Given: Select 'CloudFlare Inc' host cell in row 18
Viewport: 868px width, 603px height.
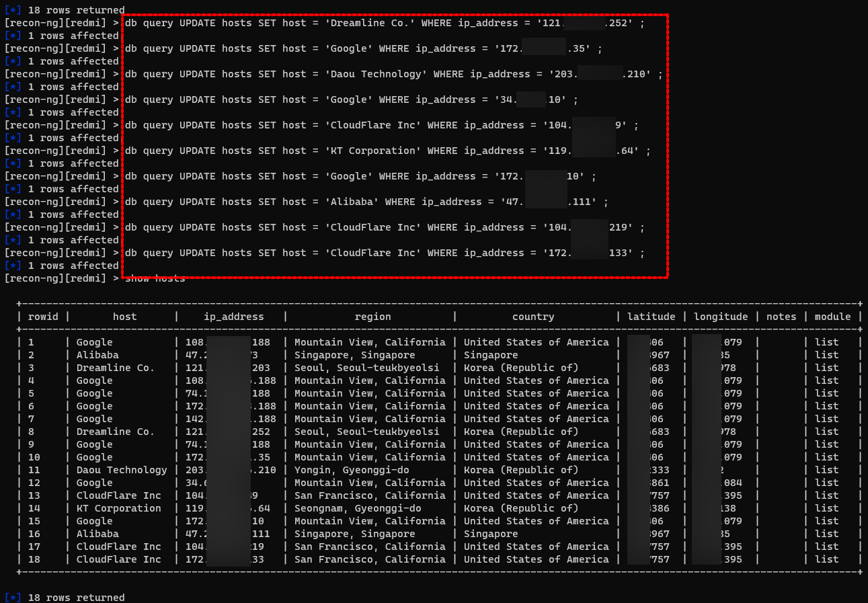Looking at the screenshot, I should tap(118, 559).
